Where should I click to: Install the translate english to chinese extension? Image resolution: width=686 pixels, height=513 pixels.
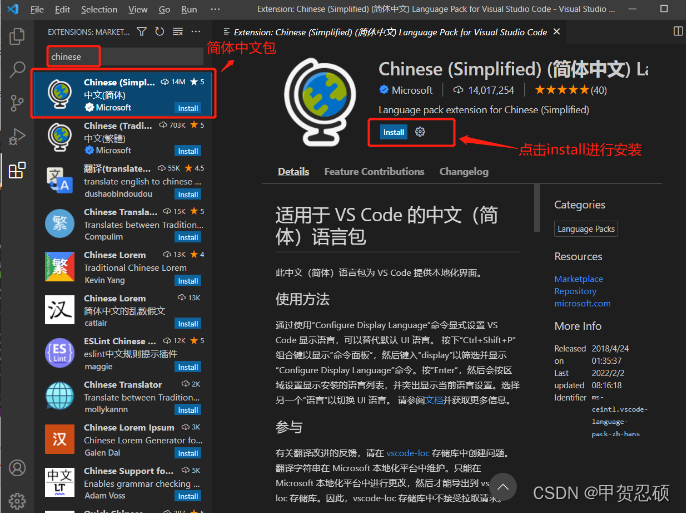coord(188,194)
